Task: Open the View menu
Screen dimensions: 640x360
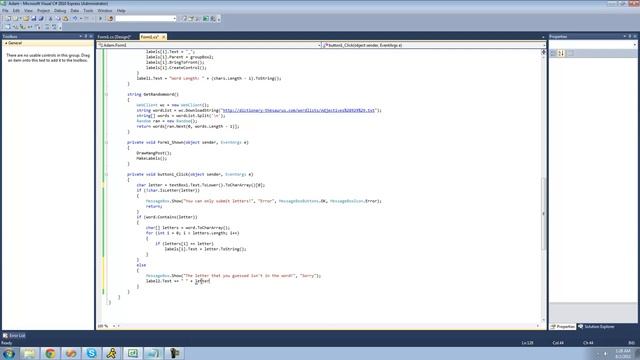Action: click(28, 11)
